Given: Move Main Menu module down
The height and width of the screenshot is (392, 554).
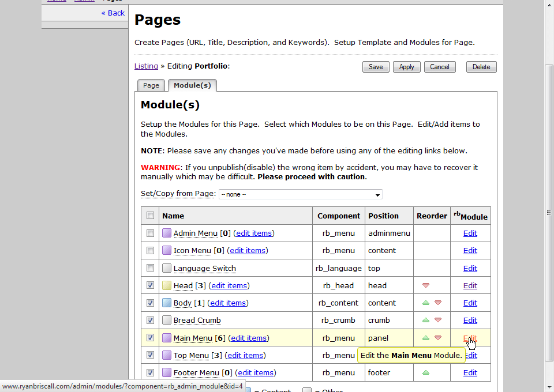Looking at the screenshot, I should [x=438, y=338].
